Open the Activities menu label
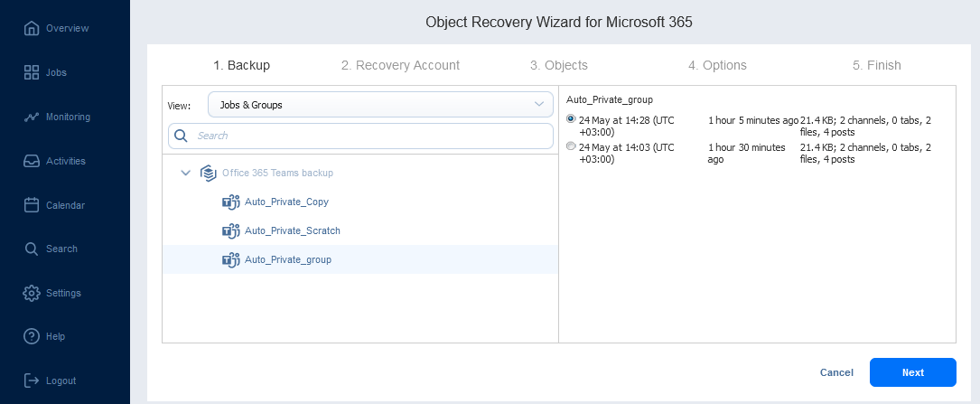The width and height of the screenshot is (980, 404). [66, 162]
